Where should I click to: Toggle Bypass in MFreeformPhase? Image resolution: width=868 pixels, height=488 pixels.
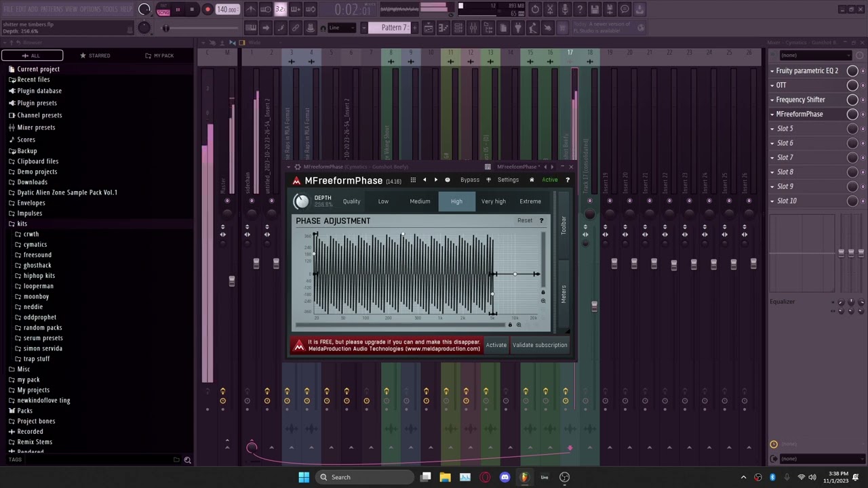[469, 180]
